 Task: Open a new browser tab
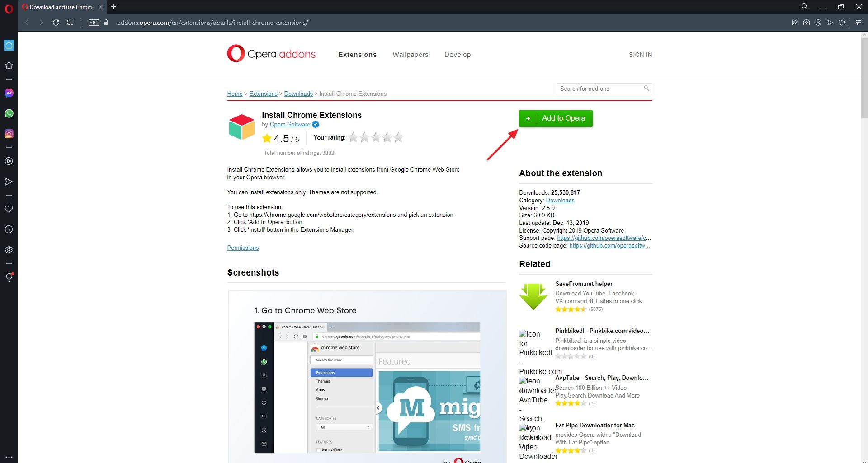click(x=114, y=7)
